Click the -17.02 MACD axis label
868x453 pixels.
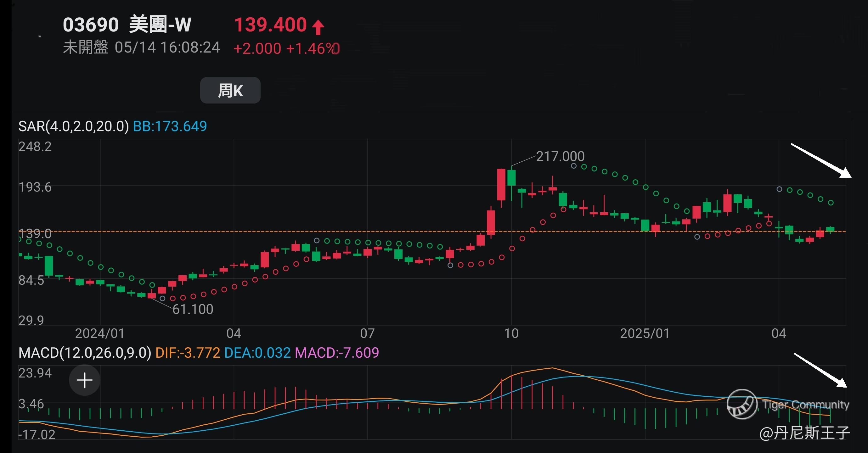(37, 435)
